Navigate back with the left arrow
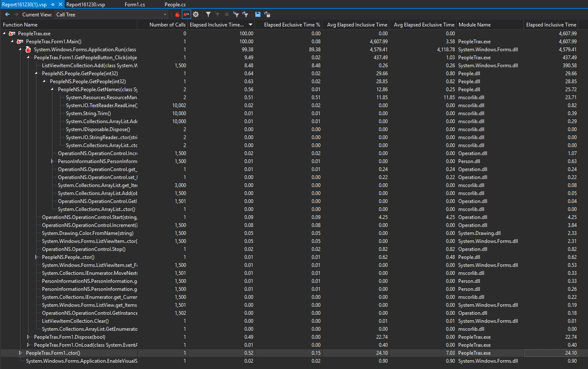The image size is (588, 369). [7, 14]
